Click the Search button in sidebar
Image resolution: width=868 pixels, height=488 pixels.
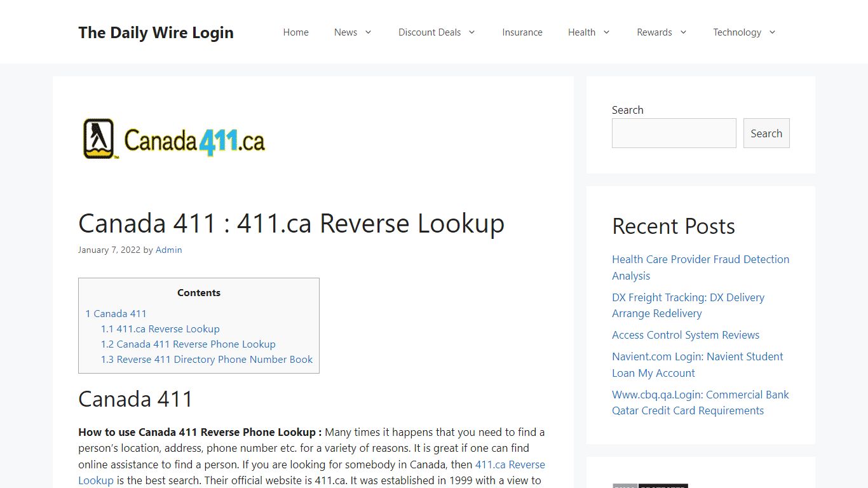click(x=766, y=133)
